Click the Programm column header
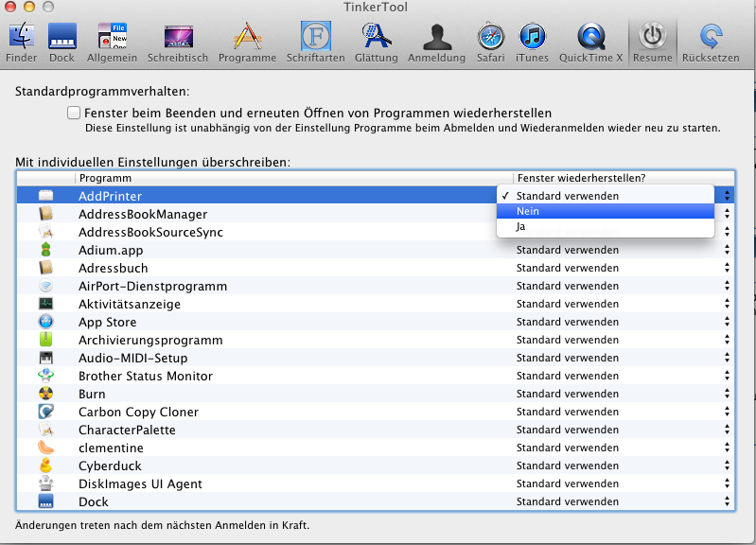Image resolution: width=756 pixels, height=545 pixels. 293,178
